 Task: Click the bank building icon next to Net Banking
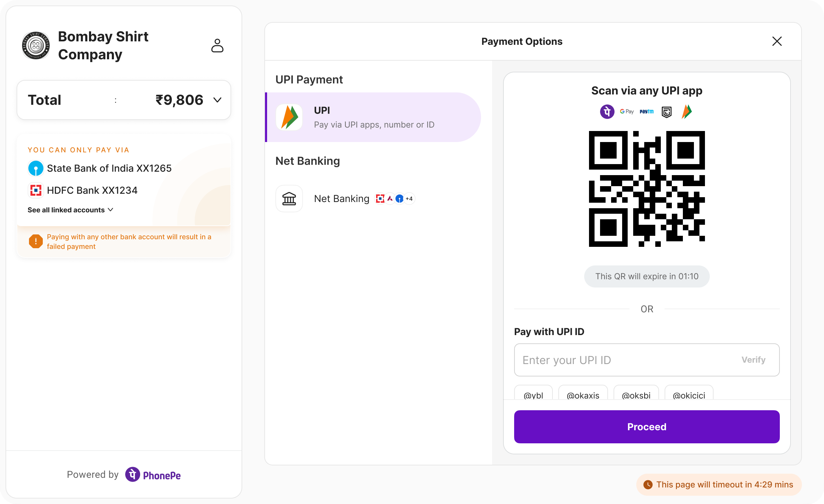[289, 199]
